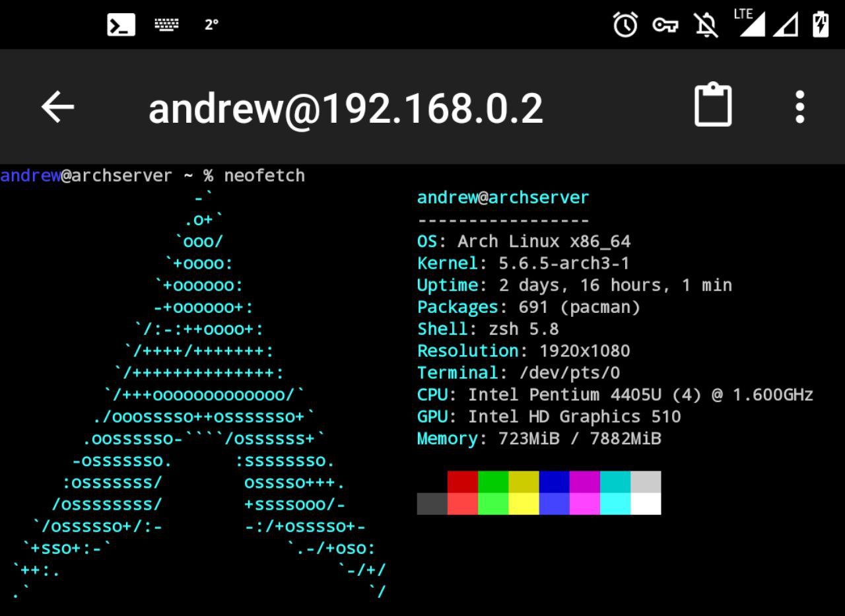Image resolution: width=845 pixels, height=616 pixels.
Task: Tap the alarm clock status icon
Action: click(x=625, y=25)
